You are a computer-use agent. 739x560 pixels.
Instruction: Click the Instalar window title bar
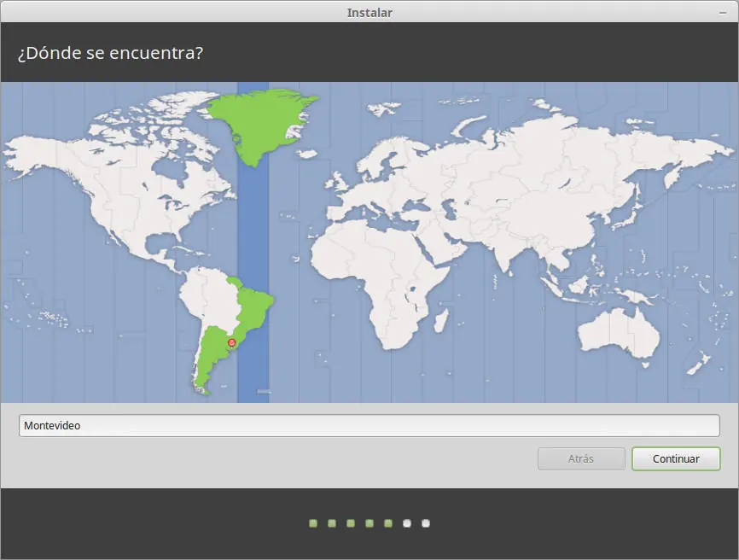click(369, 12)
